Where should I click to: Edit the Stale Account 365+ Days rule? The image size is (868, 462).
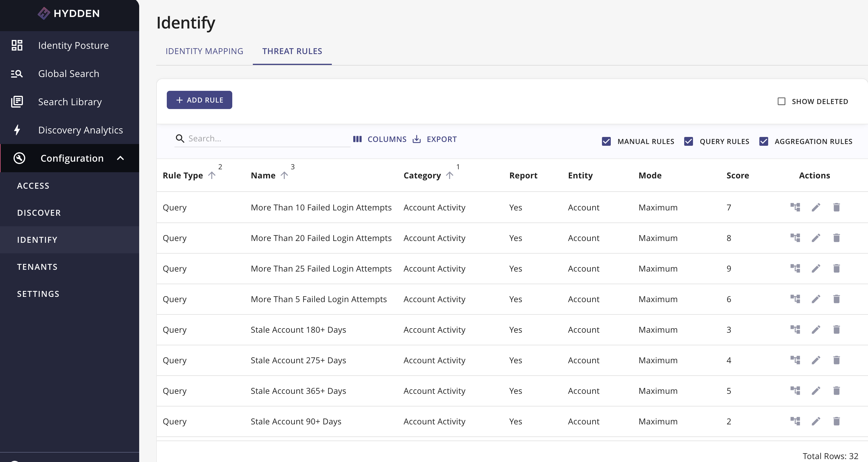(816, 391)
